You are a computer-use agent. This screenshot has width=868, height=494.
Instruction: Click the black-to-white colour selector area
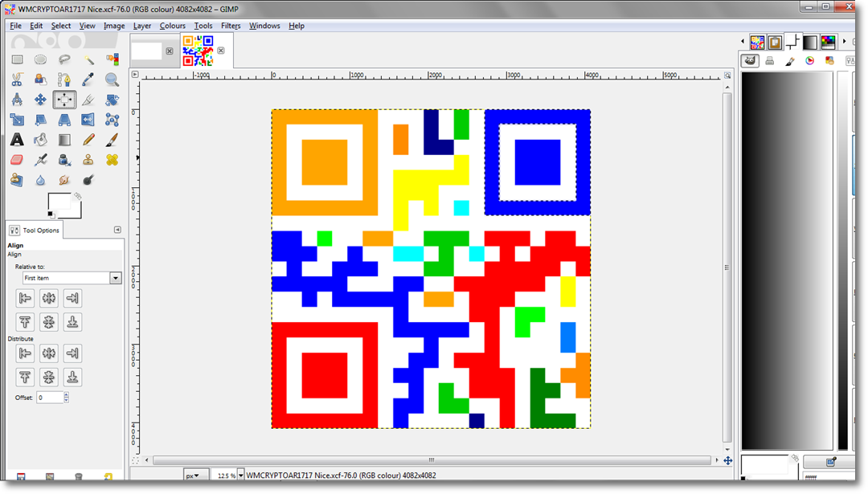coord(787,260)
